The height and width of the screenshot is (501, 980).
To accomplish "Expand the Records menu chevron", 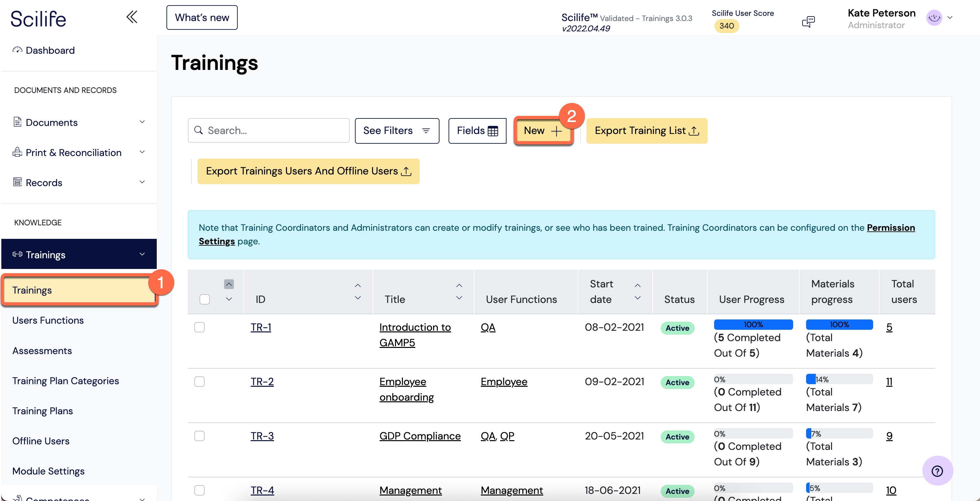I will point(142,182).
